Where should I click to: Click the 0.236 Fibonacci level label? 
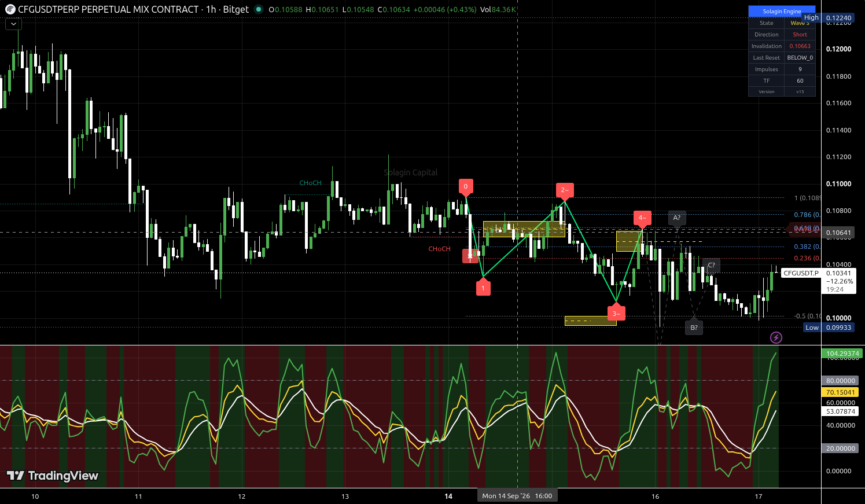click(807, 258)
